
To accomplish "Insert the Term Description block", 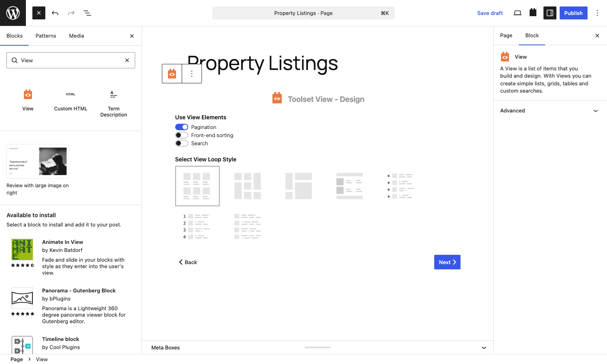I will [114, 104].
